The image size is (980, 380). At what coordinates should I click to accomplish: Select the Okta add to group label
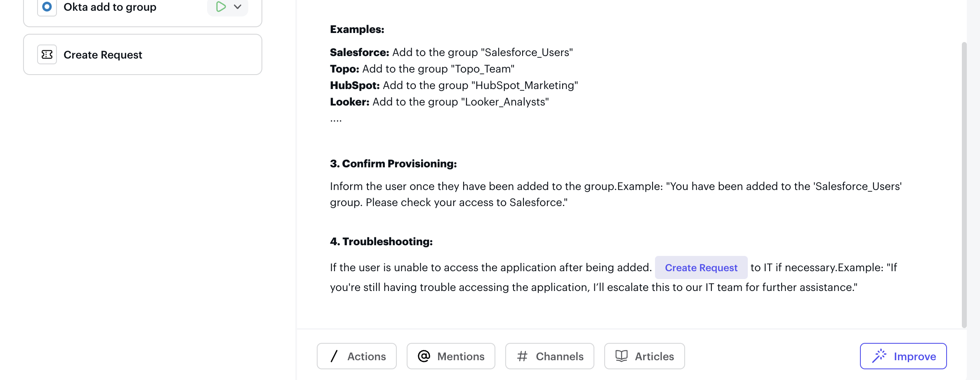110,7
